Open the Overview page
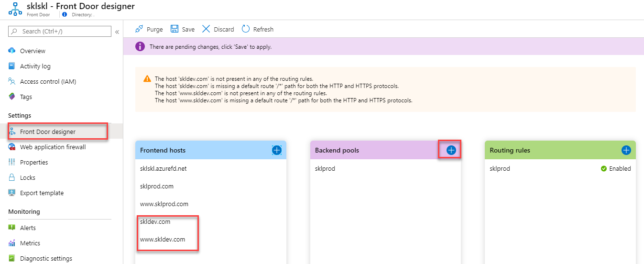644x264 pixels. point(33,51)
